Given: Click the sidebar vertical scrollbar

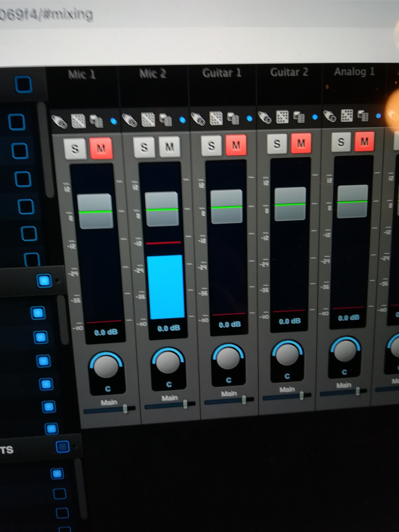Looking at the screenshot, I should (x=45, y=149).
